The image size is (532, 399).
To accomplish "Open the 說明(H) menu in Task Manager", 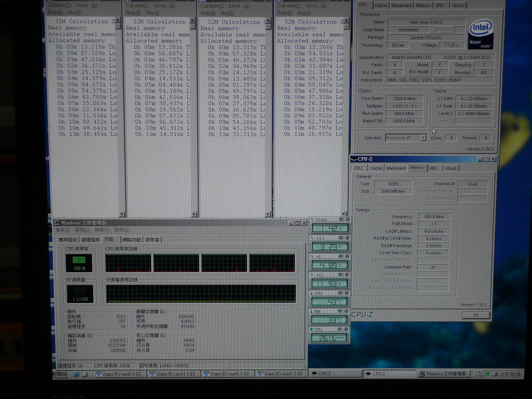I will click(122, 230).
